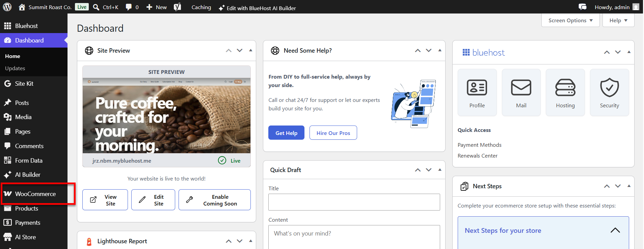Click the Next Steps clipboard icon

[464, 186]
